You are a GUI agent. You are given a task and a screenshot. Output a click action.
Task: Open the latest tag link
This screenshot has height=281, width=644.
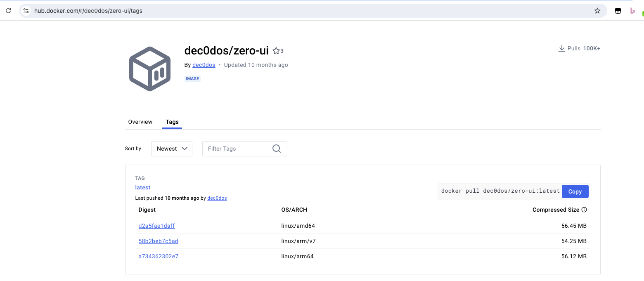coord(143,187)
